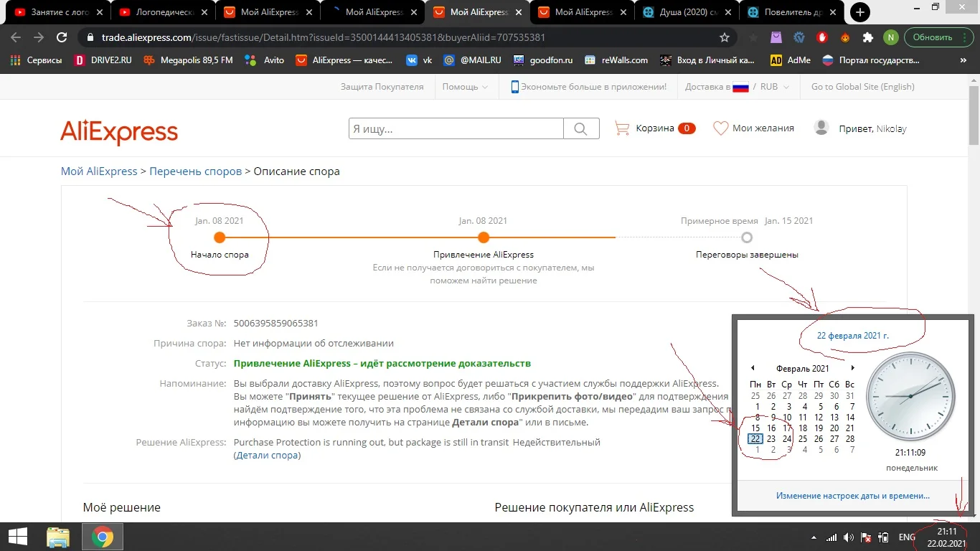Click Мой AliExpress breadcrumb link
Viewport: 980px width, 551px height.
99,171
